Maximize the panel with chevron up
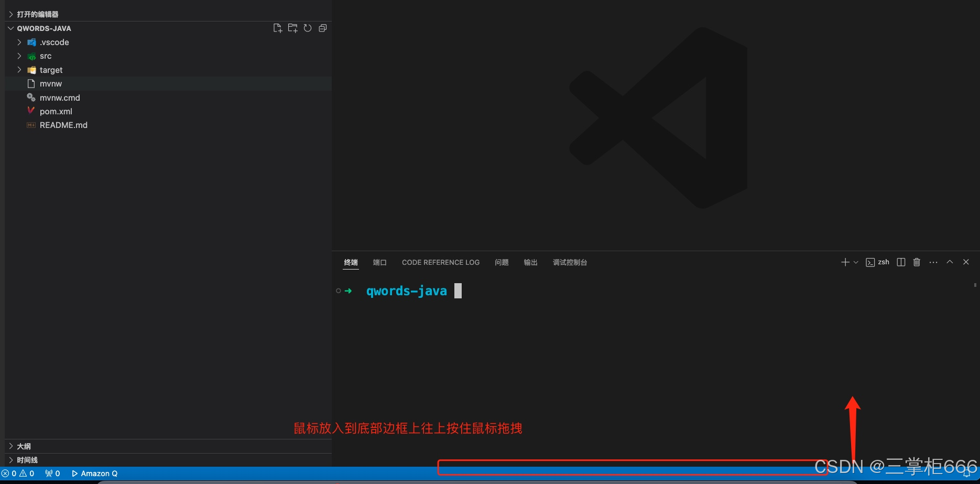This screenshot has width=980, height=484. pos(950,262)
